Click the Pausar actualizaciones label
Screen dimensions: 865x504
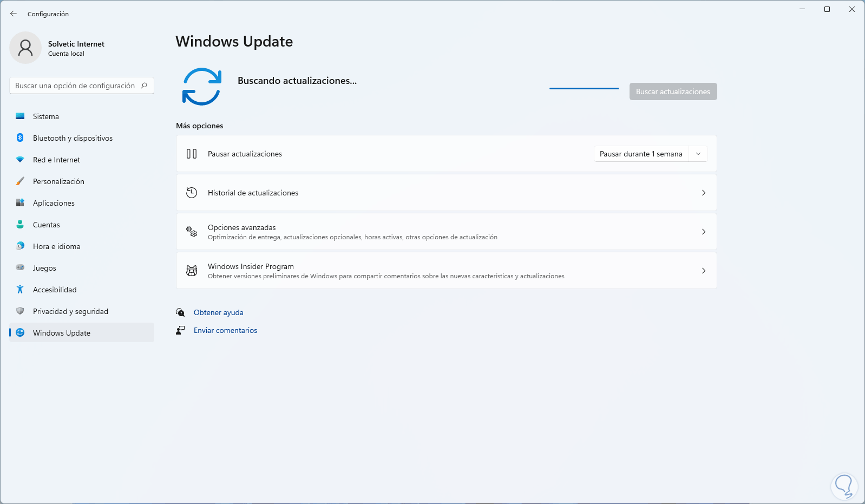[245, 154]
